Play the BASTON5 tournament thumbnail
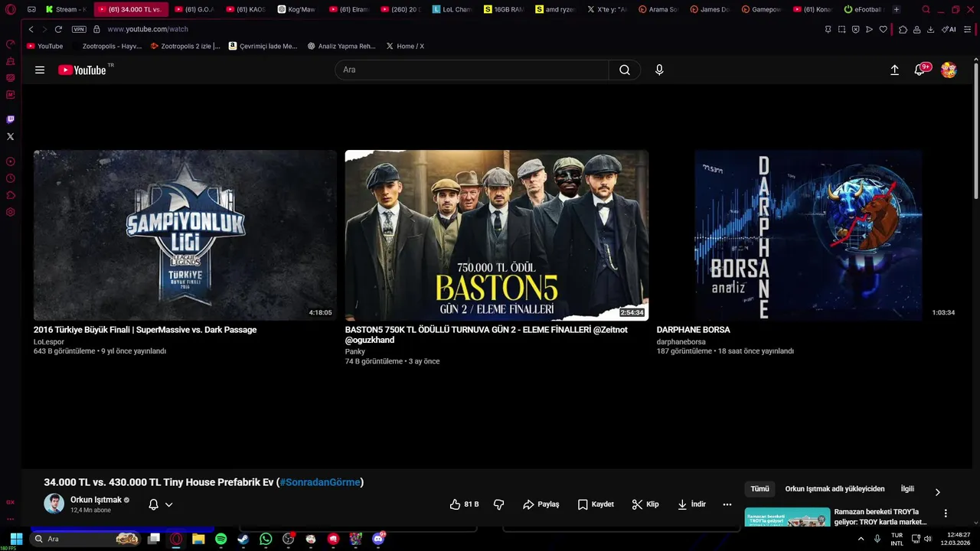The width and height of the screenshot is (980, 551). (x=497, y=235)
